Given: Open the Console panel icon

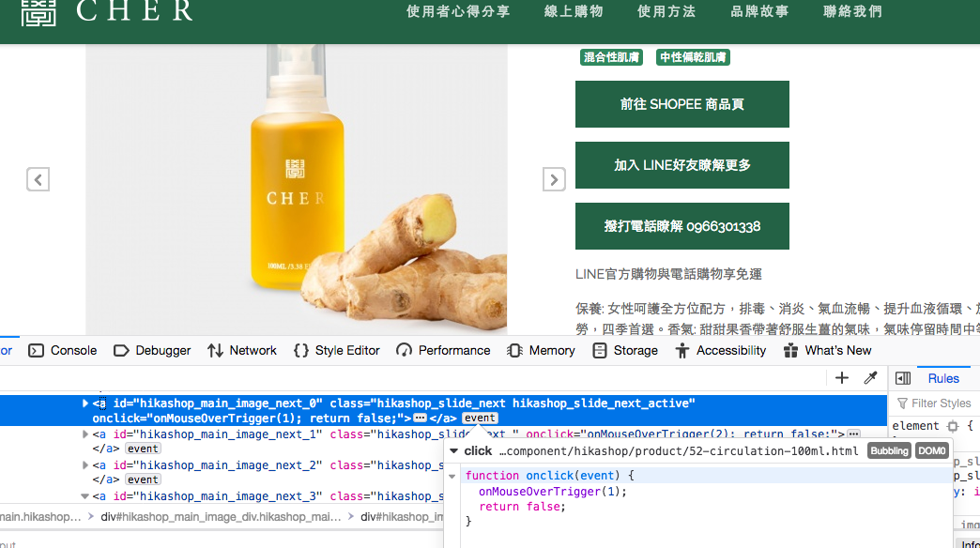Looking at the screenshot, I should point(37,351).
